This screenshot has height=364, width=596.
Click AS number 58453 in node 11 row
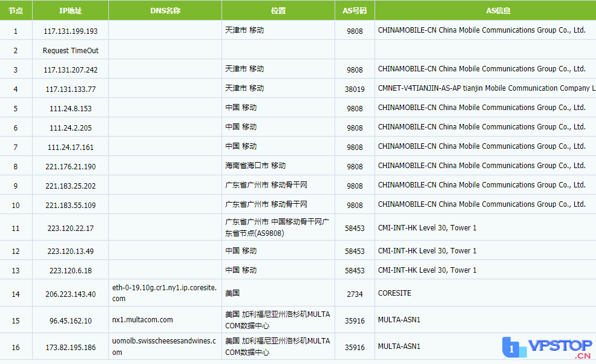click(x=355, y=229)
